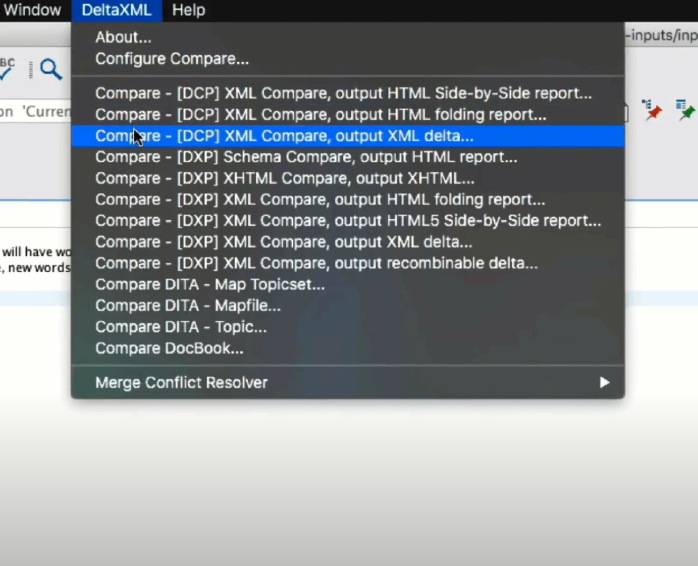
Task: Open the Window menu
Action: pos(32,10)
